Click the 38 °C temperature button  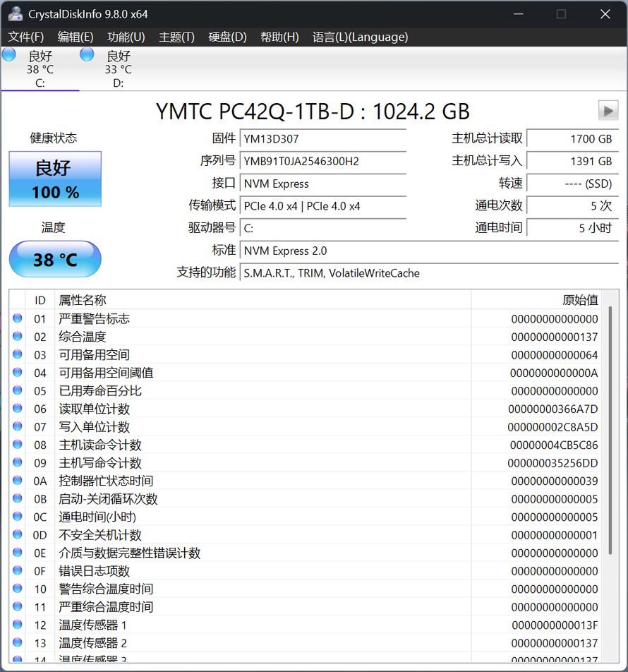coord(55,259)
